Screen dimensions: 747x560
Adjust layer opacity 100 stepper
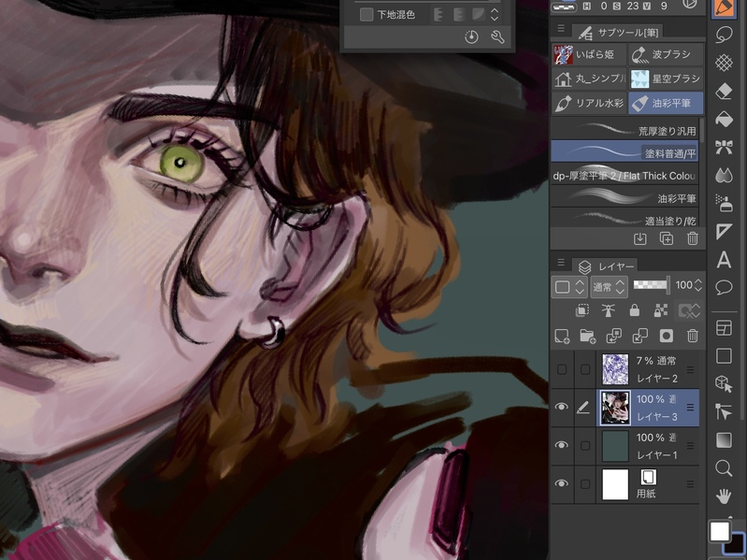click(x=698, y=285)
